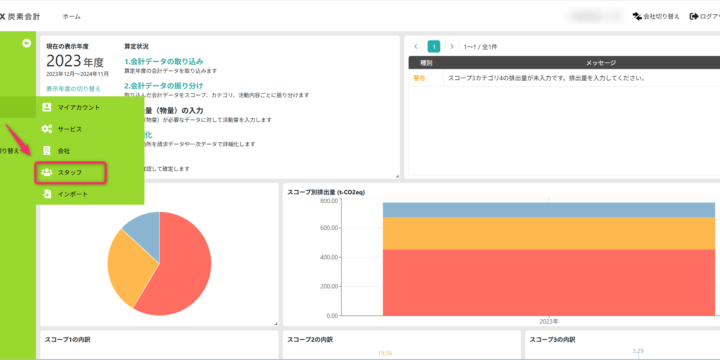Click the orange segment of stacked bar chart
The width and height of the screenshot is (720, 360).
[x=549, y=233]
